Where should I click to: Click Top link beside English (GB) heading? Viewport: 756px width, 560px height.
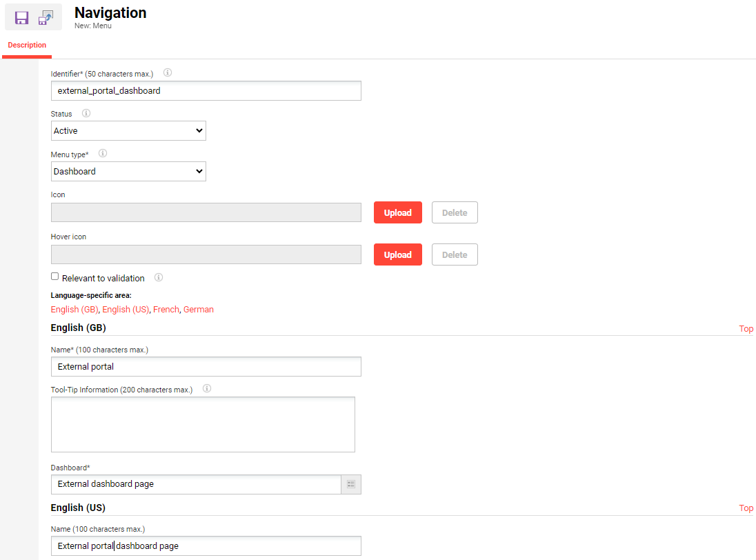[746, 329]
